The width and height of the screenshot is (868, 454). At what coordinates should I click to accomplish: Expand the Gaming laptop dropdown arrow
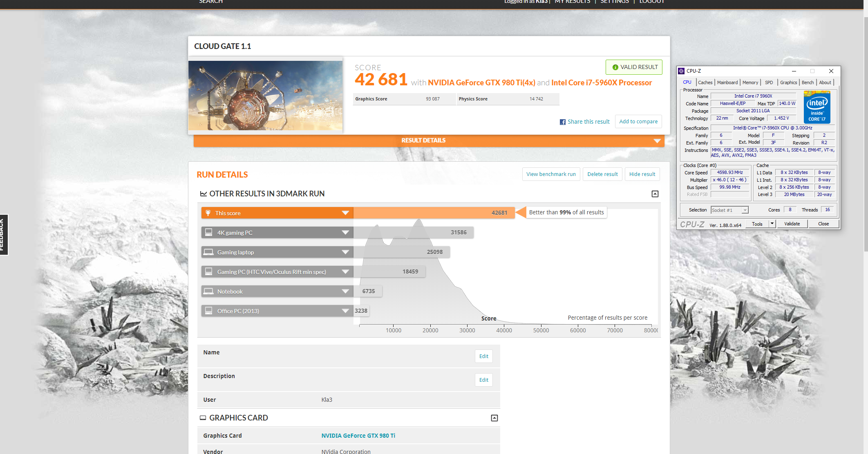click(x=345, y=252)
